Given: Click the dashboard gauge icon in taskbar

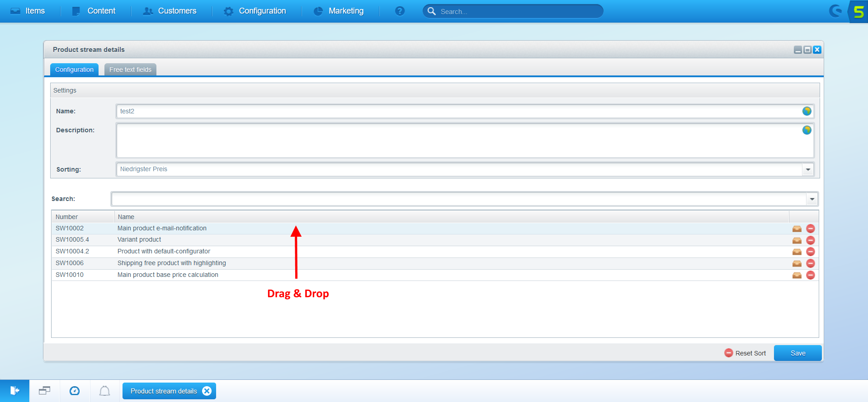Looking at the screenshot, I should pyautogui.click(x=75, y=391).
